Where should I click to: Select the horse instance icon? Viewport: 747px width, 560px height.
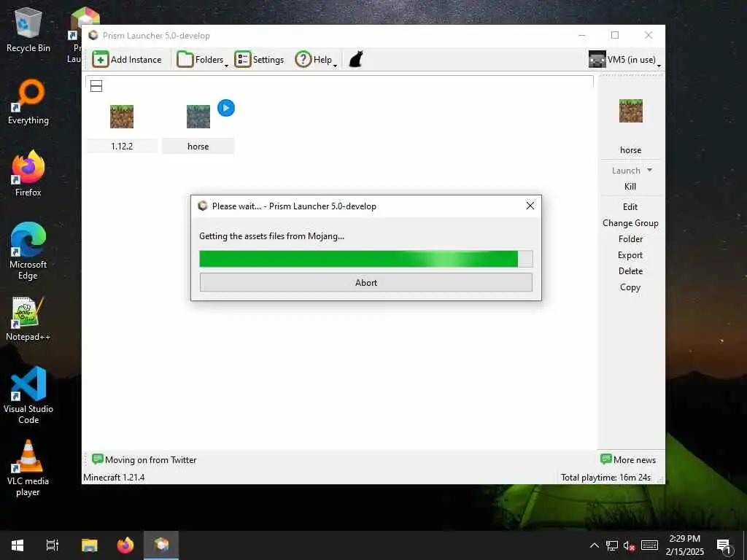point(198,117)
